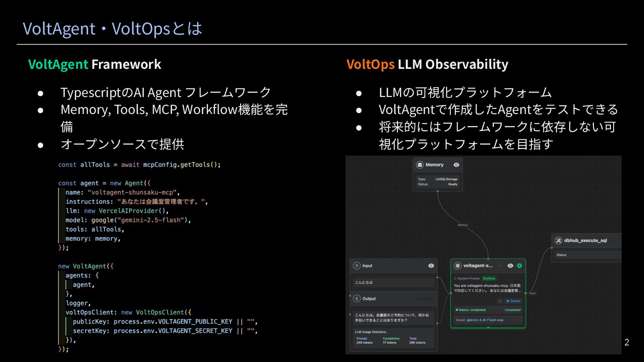
Task: Click the Completion 17 tokens statistic
Action: [x=391, y=341]
